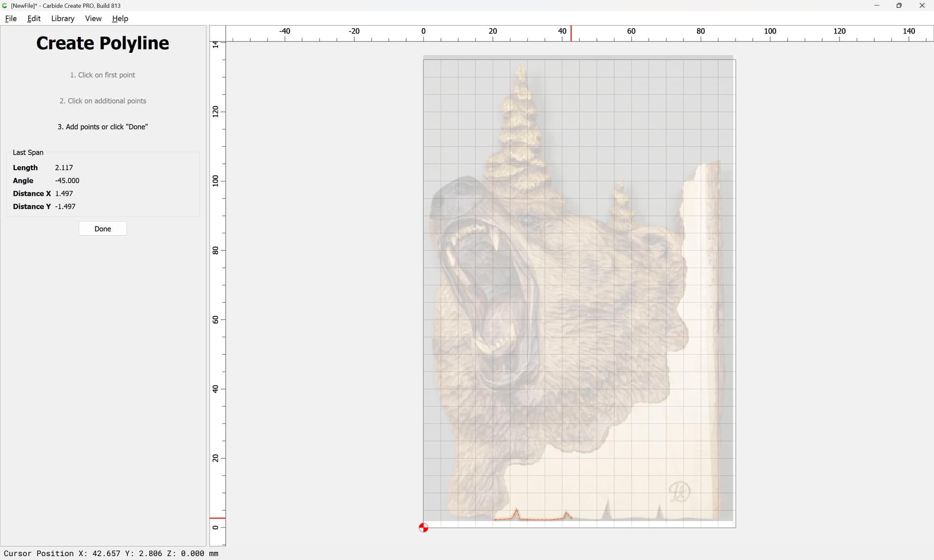Restore down the Carbide Create window

tap(899, 5)
